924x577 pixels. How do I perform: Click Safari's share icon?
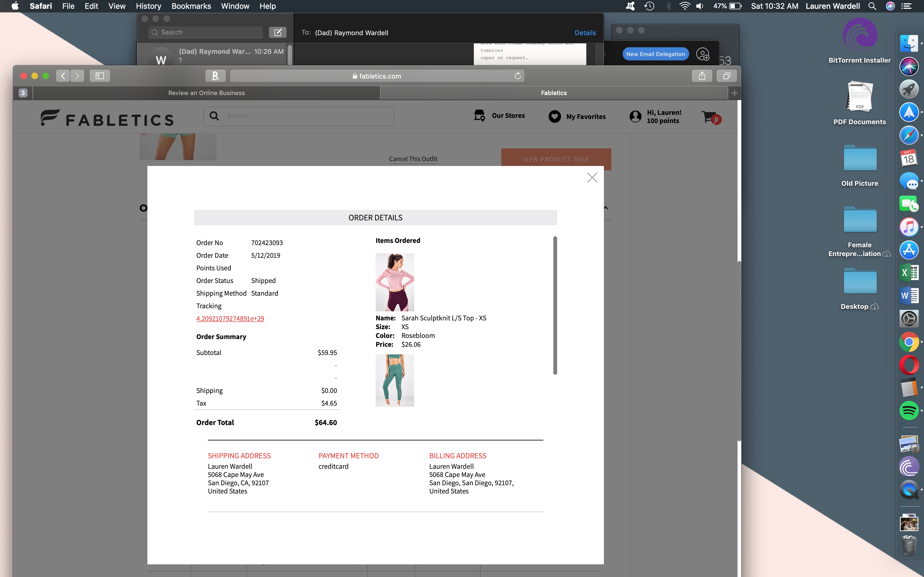(x=702, y=76)
